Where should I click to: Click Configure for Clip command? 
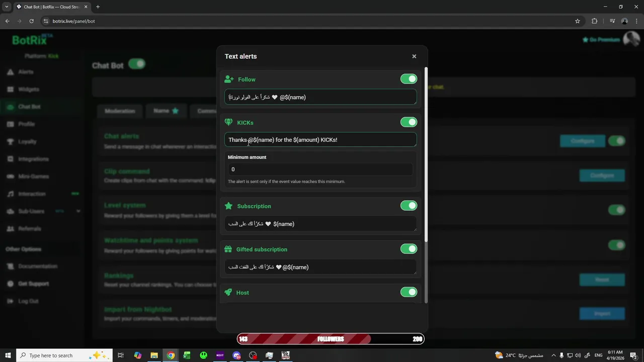[x=602, y=175]
